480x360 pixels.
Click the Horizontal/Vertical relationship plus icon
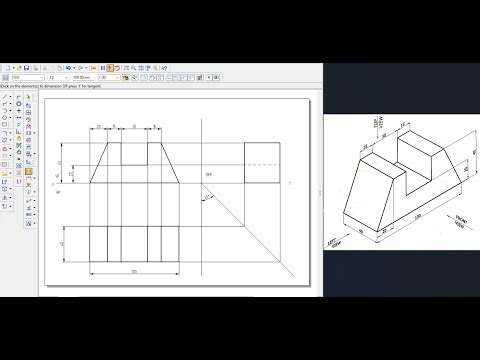click(x=19, y=110)
